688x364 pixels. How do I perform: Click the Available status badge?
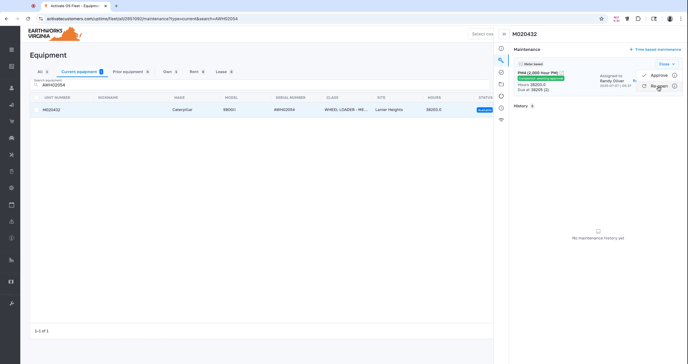coord(485,110)
